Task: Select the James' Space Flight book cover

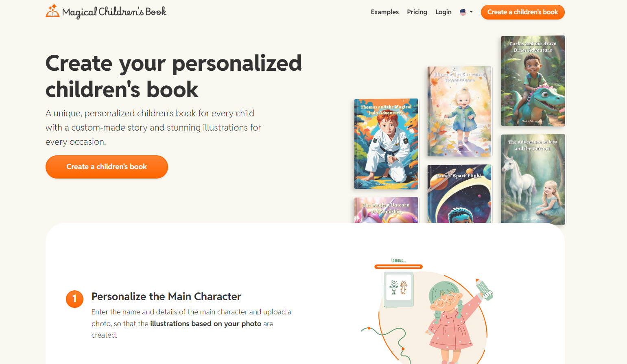Action: click(459, 194)
